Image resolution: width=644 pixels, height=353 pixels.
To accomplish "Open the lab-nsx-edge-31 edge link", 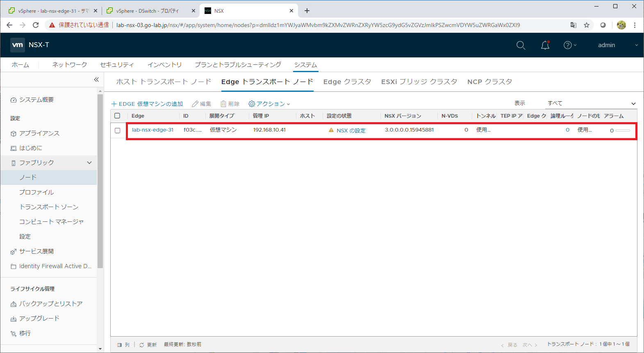I will [152, 130].
